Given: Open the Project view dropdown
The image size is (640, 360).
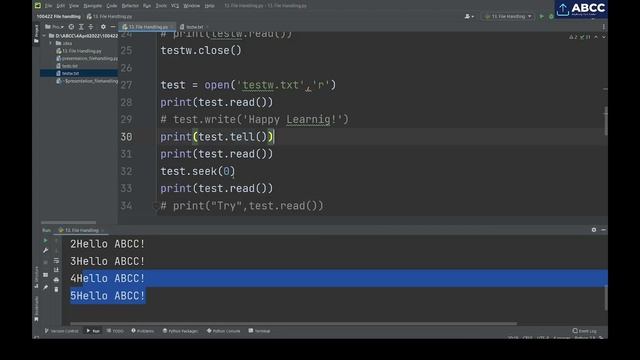Looking at the screenshot, I should 54,27.
